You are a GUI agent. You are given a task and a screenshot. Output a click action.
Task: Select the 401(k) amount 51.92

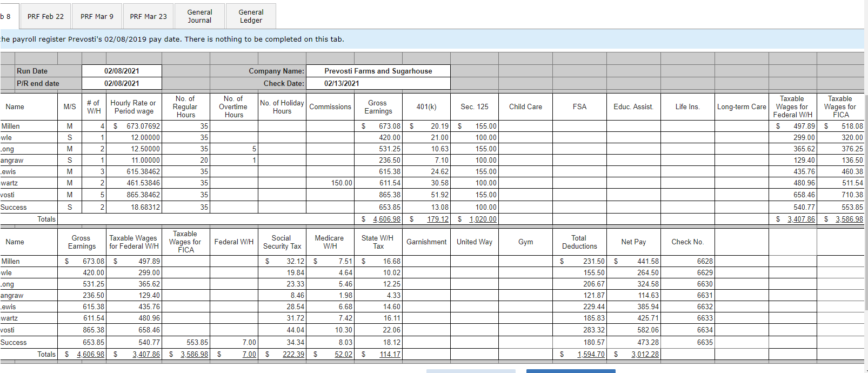(x=426, y=195)
